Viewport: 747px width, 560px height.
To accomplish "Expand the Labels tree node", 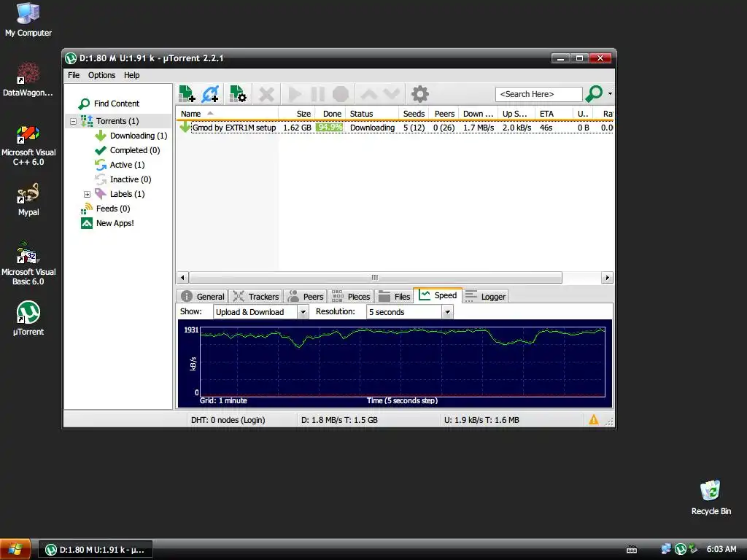I will [x=88, y=194].
